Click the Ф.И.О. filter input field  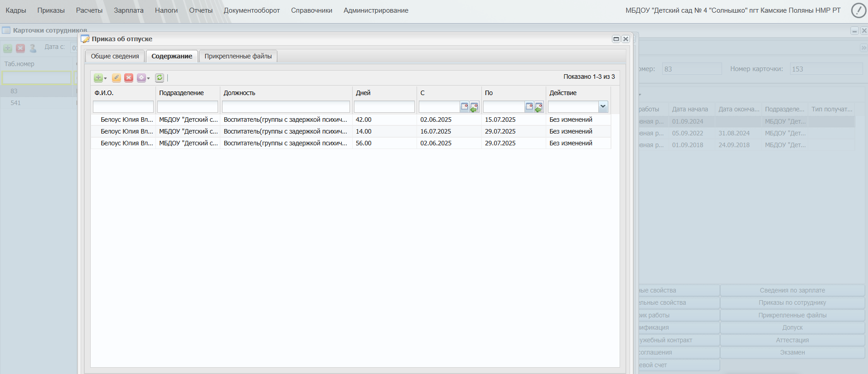tap(123, 107)
